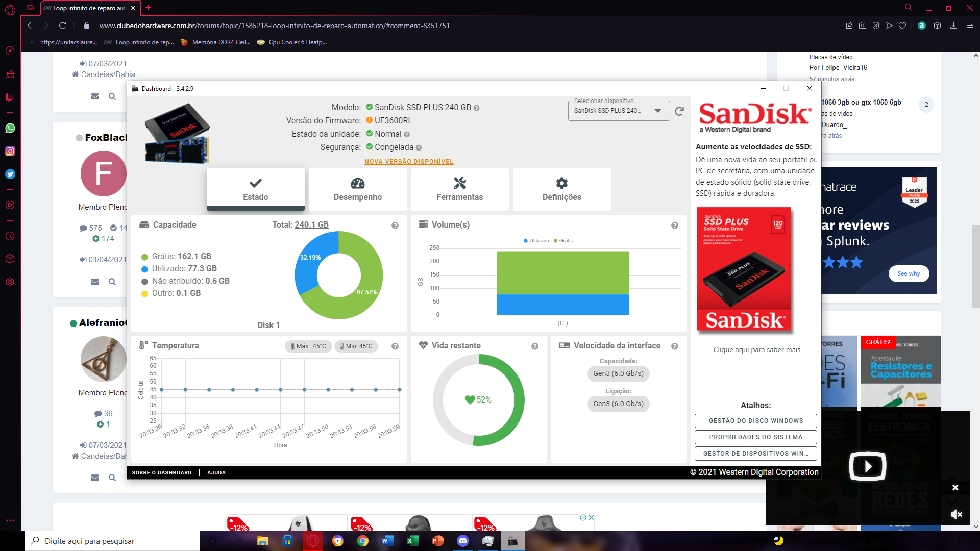This screenshot has height=551, width=980.
Task: Open the Twitter icon in Opera sidebar
Action: (10, 174)
